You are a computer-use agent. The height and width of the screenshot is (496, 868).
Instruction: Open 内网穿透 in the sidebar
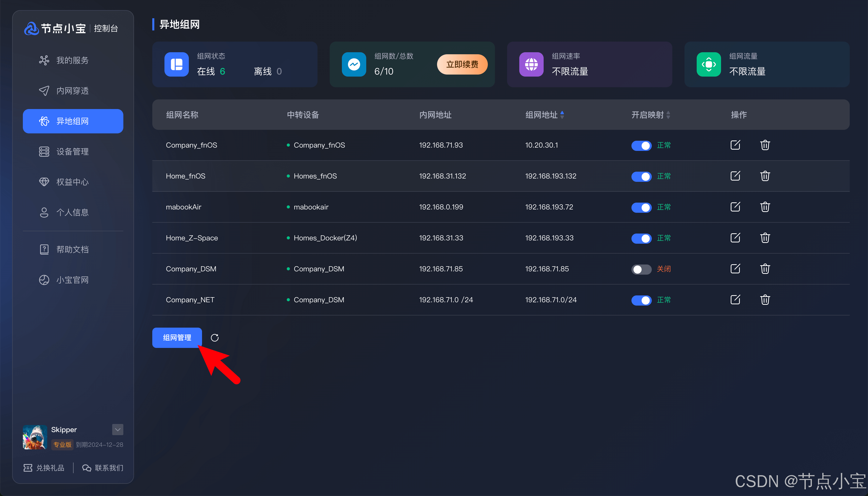click(72, 91)
